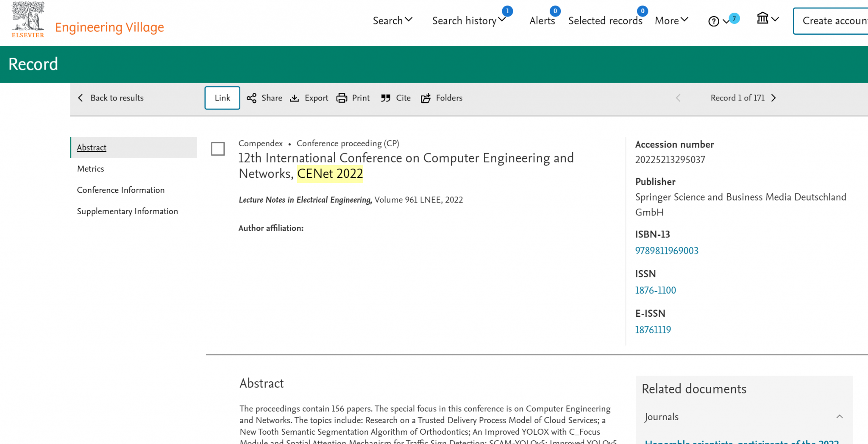
Task: Click the highlighted CENet 2022 title text
Action: [x=330, y=174]
